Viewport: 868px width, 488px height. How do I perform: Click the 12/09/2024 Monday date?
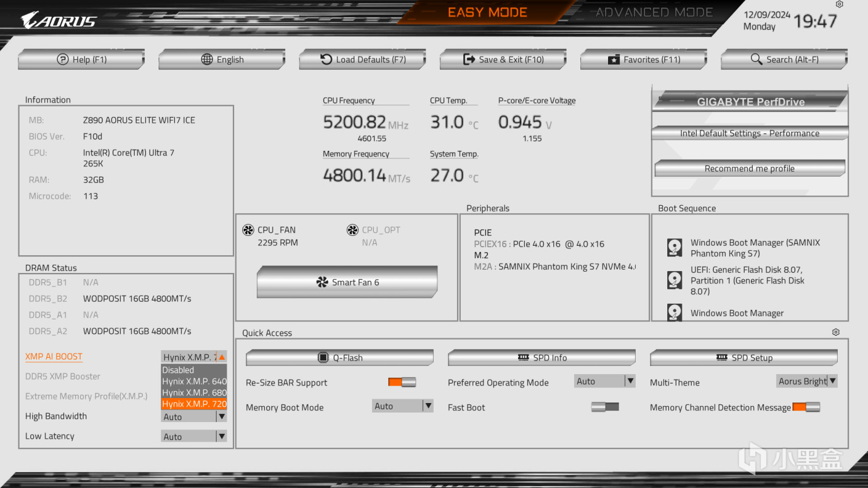point(766,20)
